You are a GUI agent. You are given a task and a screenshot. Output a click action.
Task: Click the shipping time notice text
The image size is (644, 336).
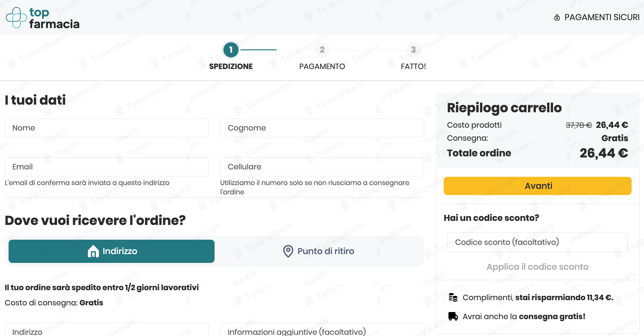tap(102, 287)
